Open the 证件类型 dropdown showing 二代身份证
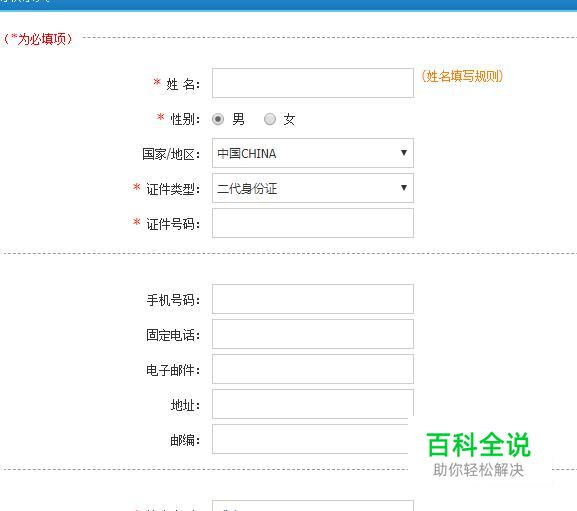The height and width of the screenshot is (511, 577). [313, 188]
